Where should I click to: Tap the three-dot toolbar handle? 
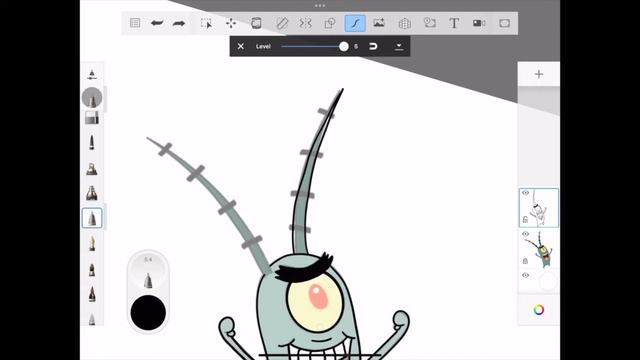pos(320,6)
